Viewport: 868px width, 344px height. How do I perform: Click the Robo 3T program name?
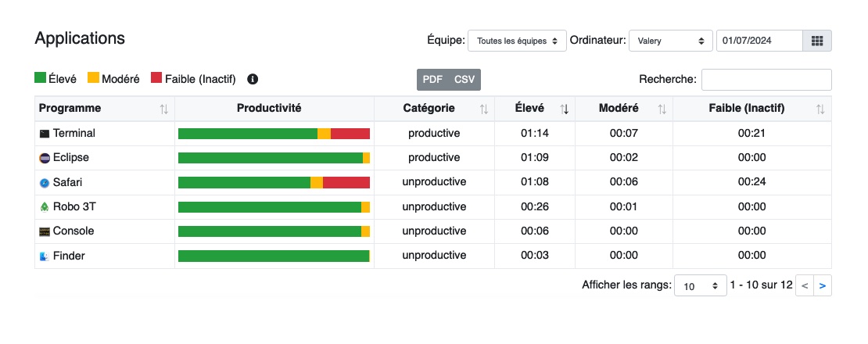click(x=75, y=207)
